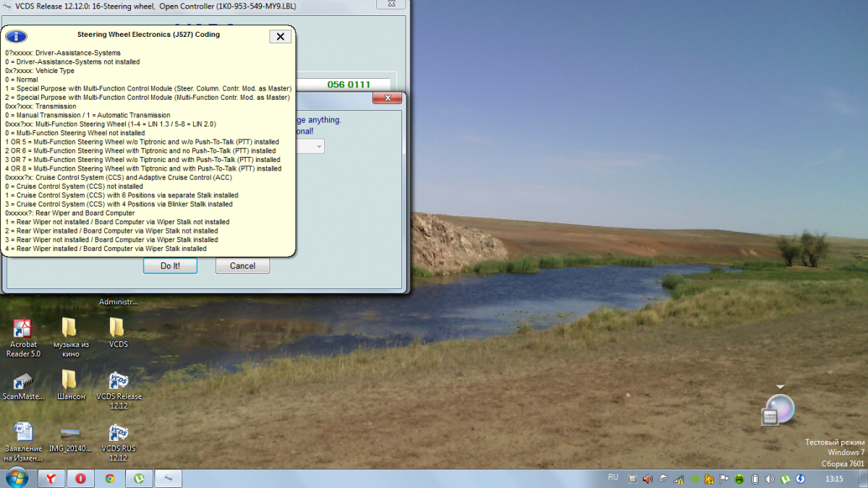Open the Windows Start menu
Image resolution: width=868 pixels, height=488 pixels.
tap(16, 478)
